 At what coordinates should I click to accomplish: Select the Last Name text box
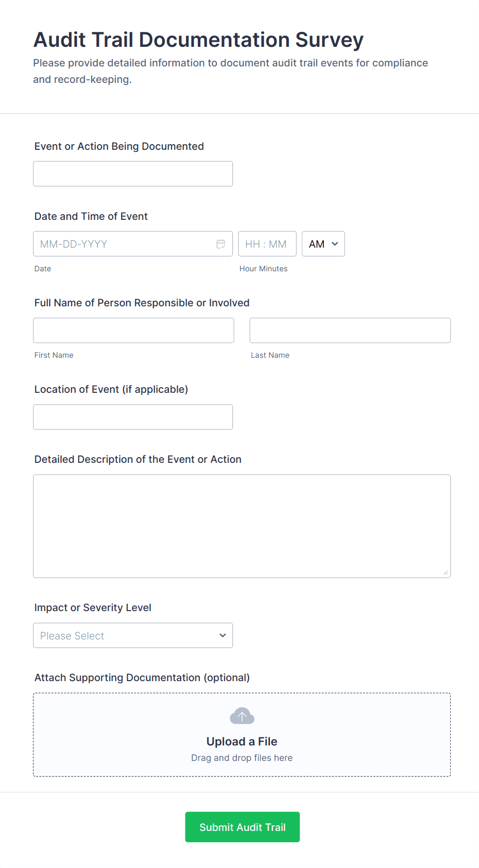(350, 331)
